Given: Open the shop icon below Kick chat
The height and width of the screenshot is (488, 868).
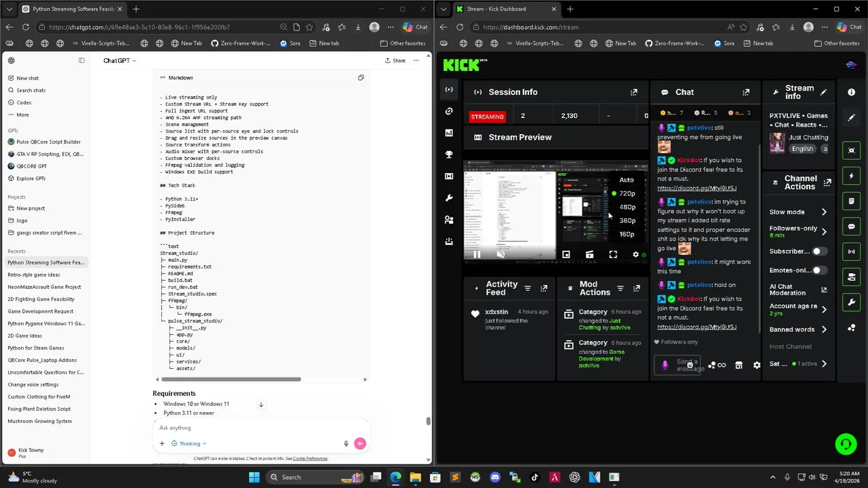Looking at the screenshot, I should [x=739, y=365].
